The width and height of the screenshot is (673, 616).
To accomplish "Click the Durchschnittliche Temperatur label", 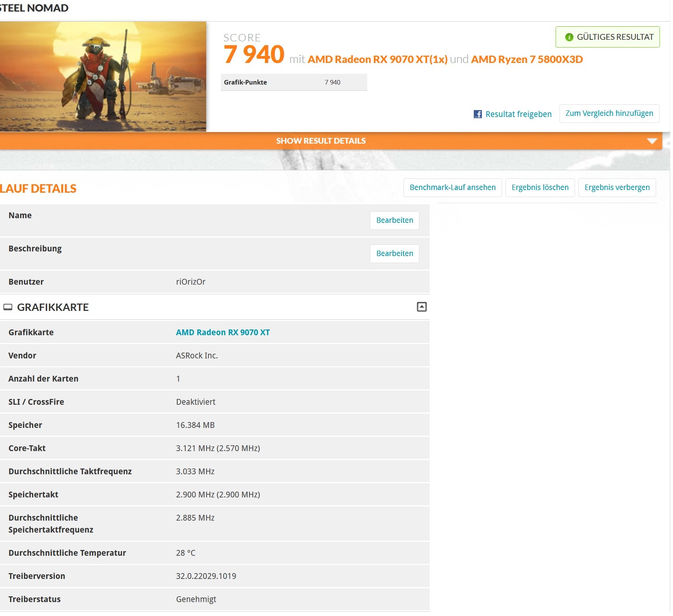I will pyautogui.click(x=67, y=553).
